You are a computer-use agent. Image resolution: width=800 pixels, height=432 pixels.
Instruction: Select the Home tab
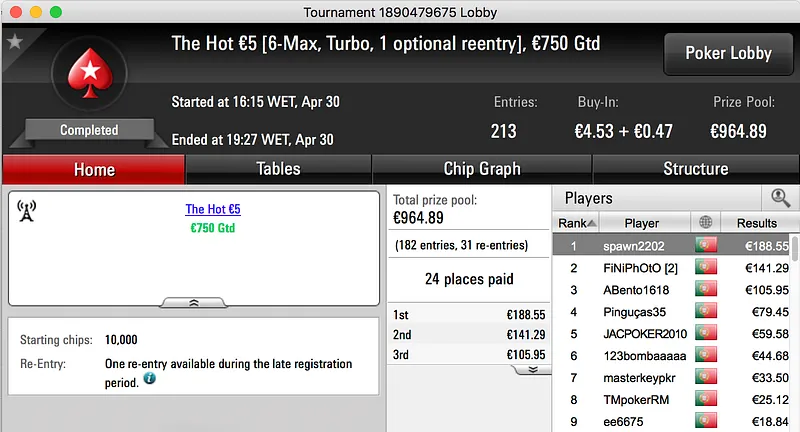94,169
